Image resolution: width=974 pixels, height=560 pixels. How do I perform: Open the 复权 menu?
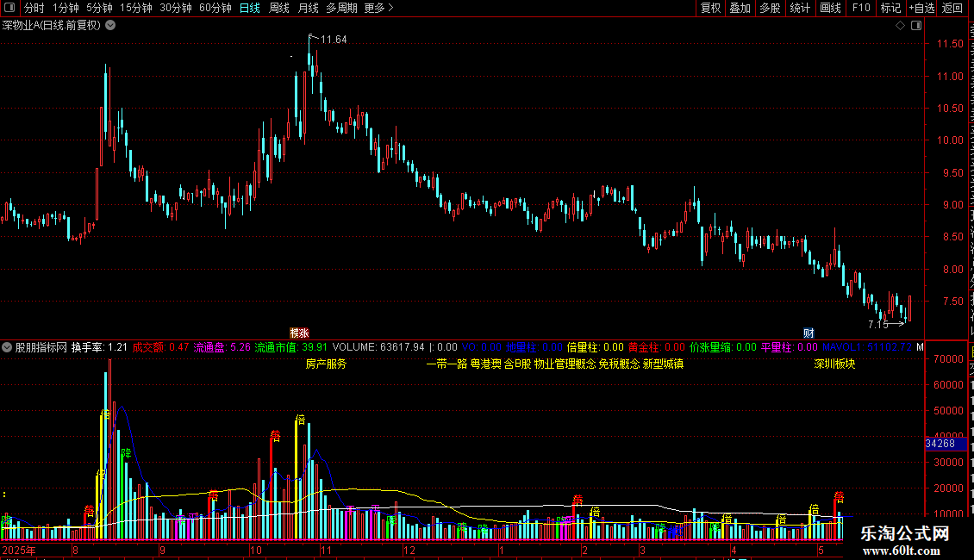(710, 8)
